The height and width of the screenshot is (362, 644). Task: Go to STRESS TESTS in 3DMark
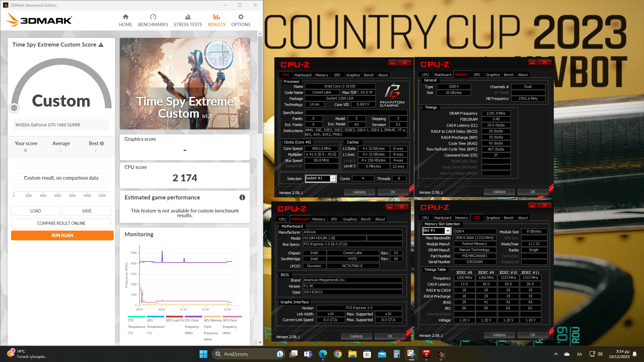coord(188,20)
